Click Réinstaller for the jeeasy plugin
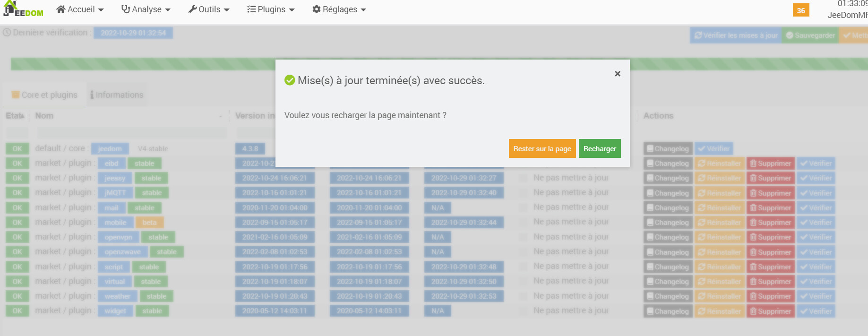 [720, 178]
